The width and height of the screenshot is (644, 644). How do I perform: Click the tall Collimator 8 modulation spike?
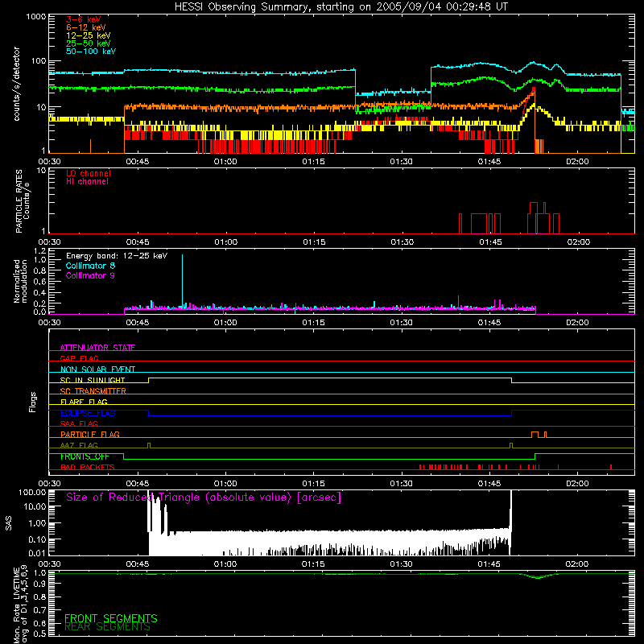(x=183, y=279)
